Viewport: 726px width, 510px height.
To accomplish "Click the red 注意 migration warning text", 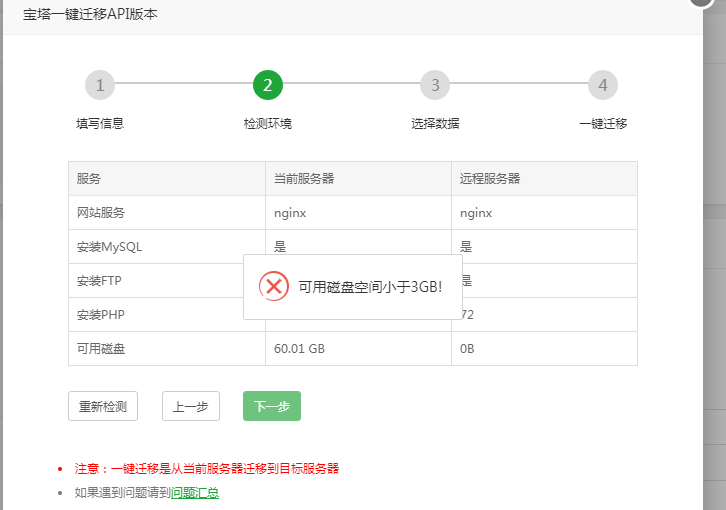I will click(x=207, y=468).
